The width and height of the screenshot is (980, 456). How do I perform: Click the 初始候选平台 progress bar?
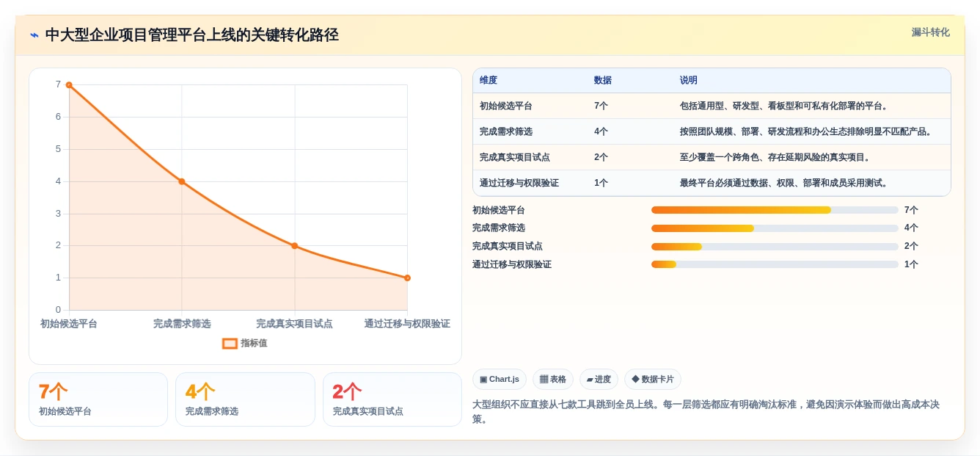(775, 210)
